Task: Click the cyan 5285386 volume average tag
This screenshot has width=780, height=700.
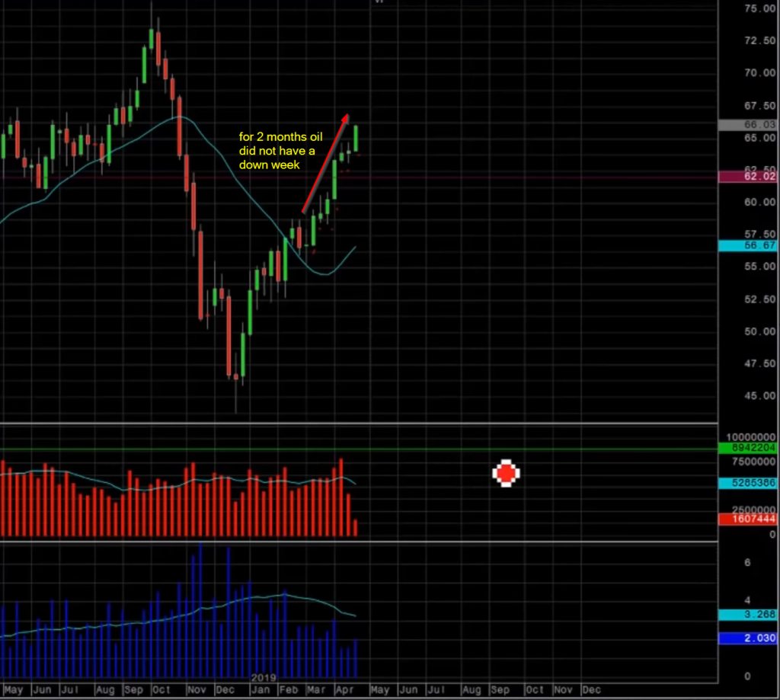Action: tap(749, 483)
